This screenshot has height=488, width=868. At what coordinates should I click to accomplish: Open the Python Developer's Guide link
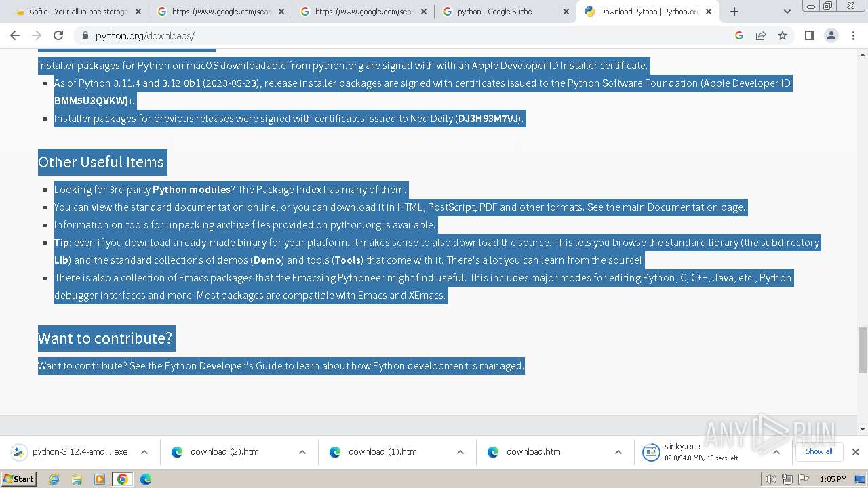tap(223, 366)
